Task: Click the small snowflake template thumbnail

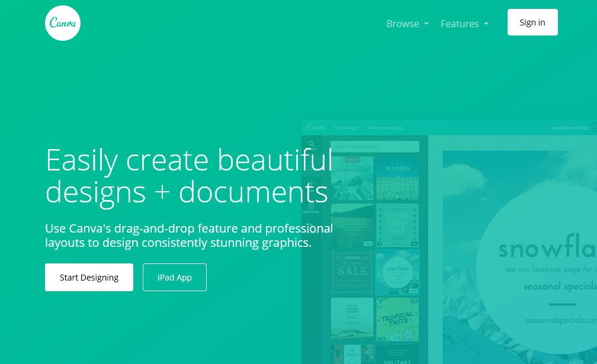Action: tap(397, 271)
